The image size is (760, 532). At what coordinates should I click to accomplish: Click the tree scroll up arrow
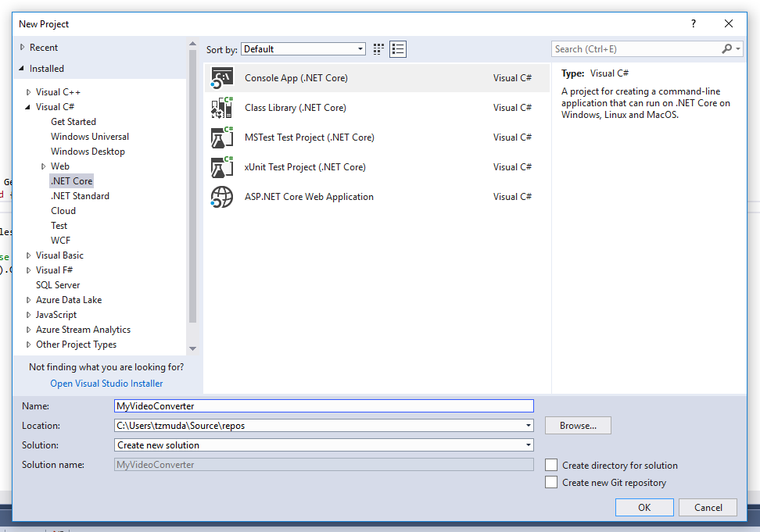(x=192, y=44)
